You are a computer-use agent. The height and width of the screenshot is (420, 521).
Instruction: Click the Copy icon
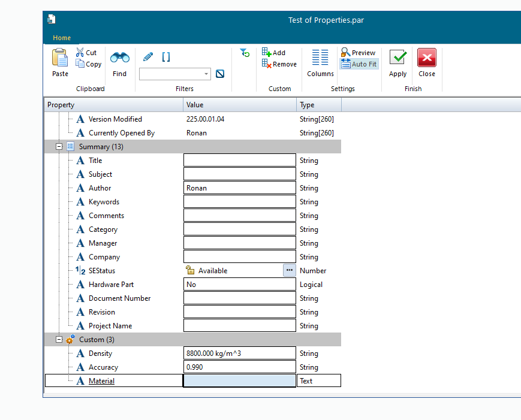coord(80,64)
